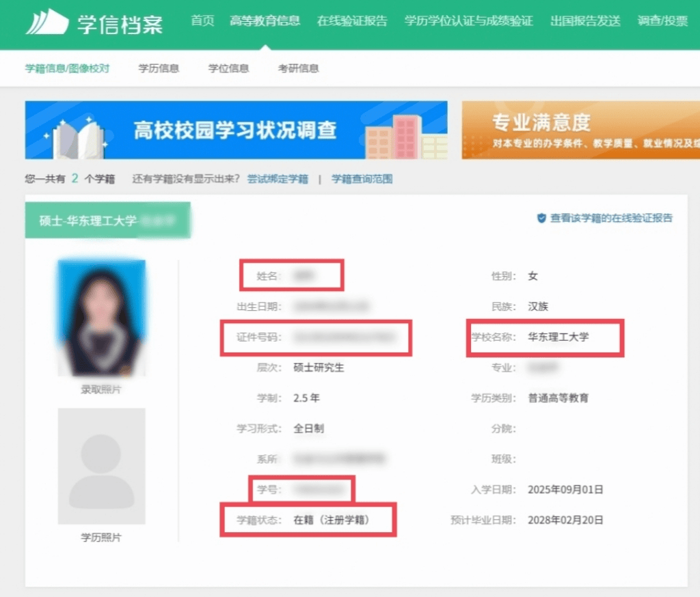Click the 尝试绑定学籍 link
Screen dimensions: 700x597
[278, 179]
